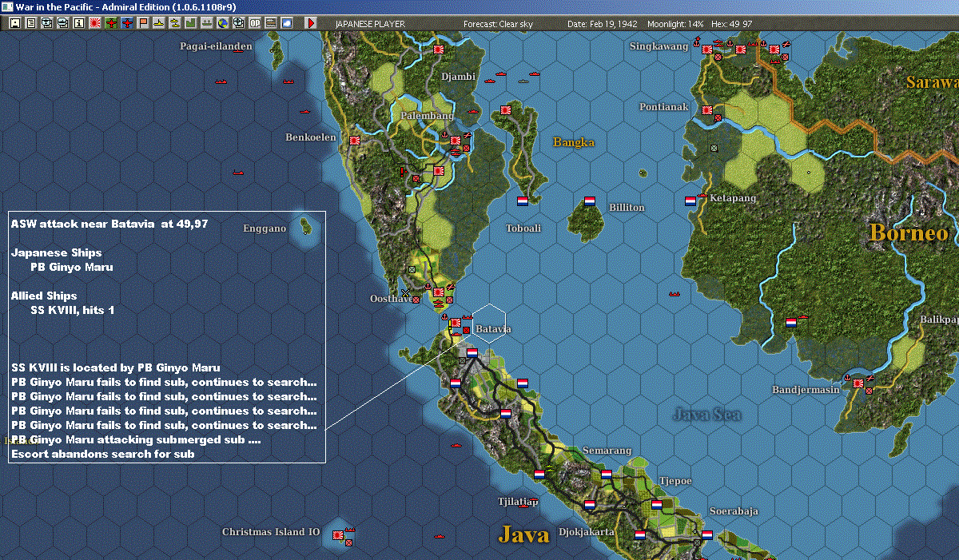Click the 'Moonlight: 14%' status text
The width and height of the screenshot is (959, 560).
coord(675,24)
